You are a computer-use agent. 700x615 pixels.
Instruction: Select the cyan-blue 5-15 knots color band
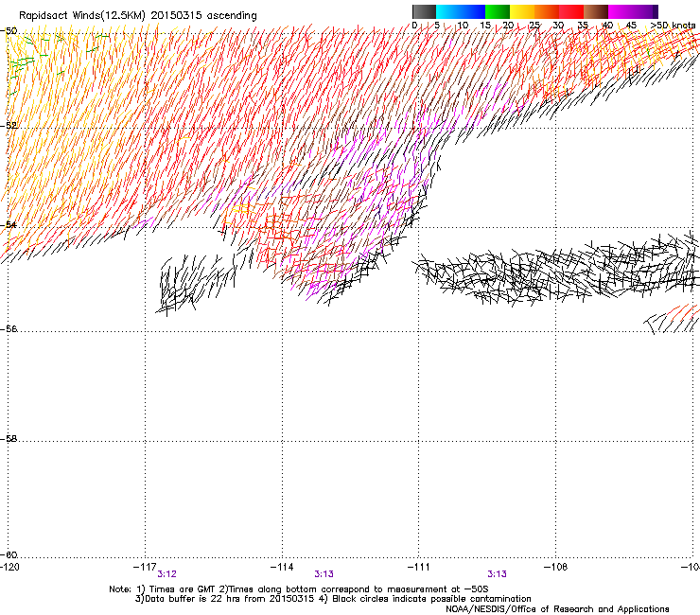coord(461,11)
